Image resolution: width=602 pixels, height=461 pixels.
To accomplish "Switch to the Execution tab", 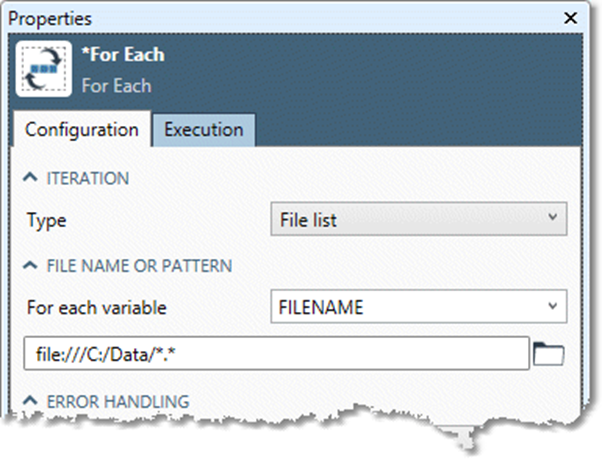I will click(203, 129).
